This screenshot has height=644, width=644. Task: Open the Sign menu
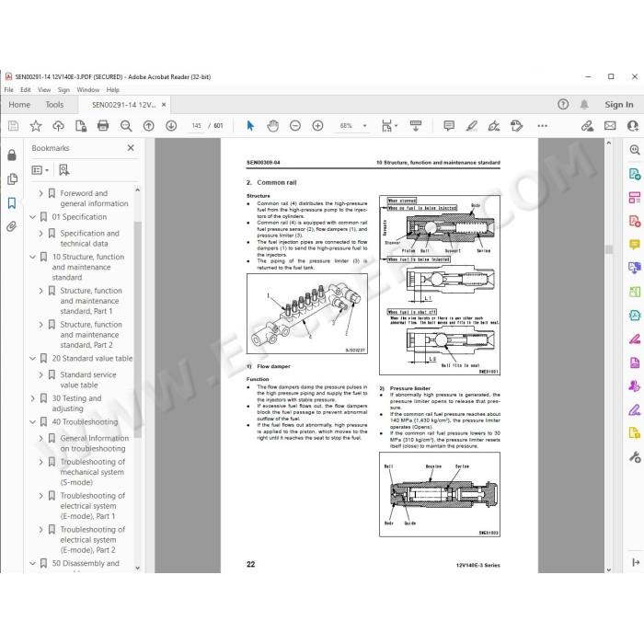(x=63, y=89)
